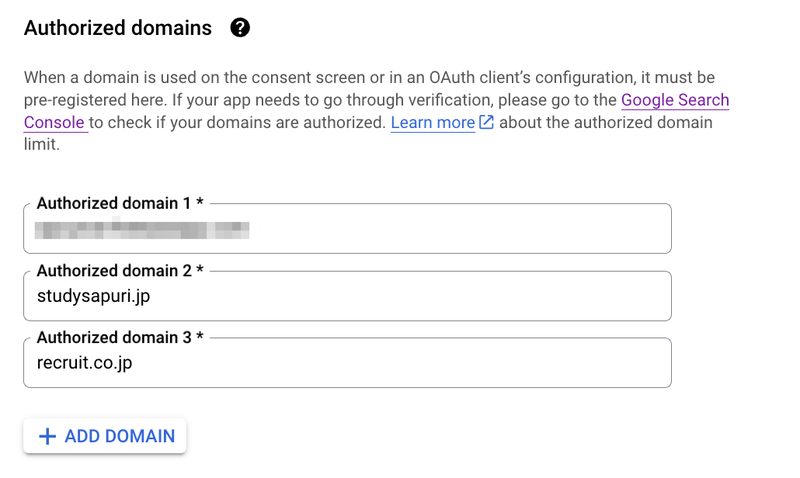Focus the Authorized domain 1 input field
The image size is (800, 478).
[347, 229]
